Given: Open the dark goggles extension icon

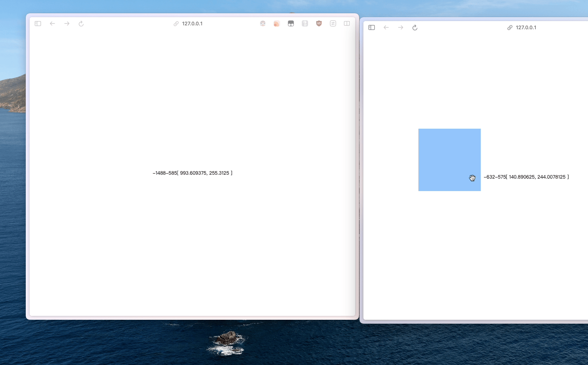Looking at the screenshot, I should click(291, 24).
